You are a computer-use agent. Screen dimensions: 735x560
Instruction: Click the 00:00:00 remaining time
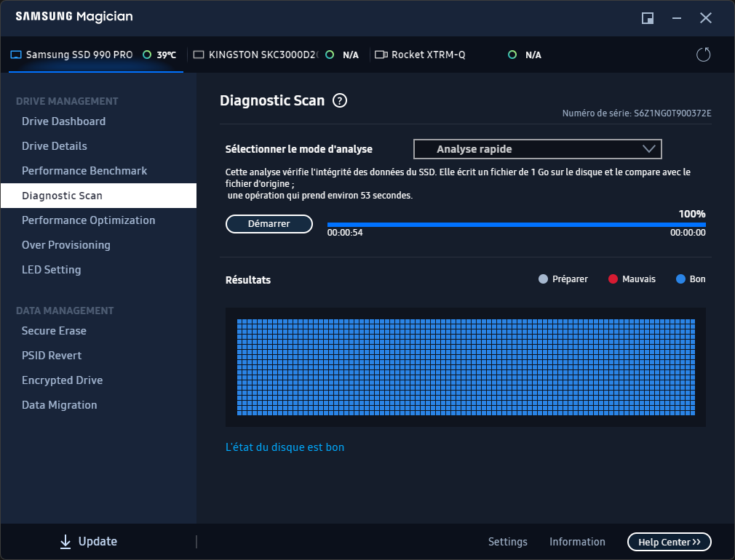pyautogui.click(x=688, y=233)
